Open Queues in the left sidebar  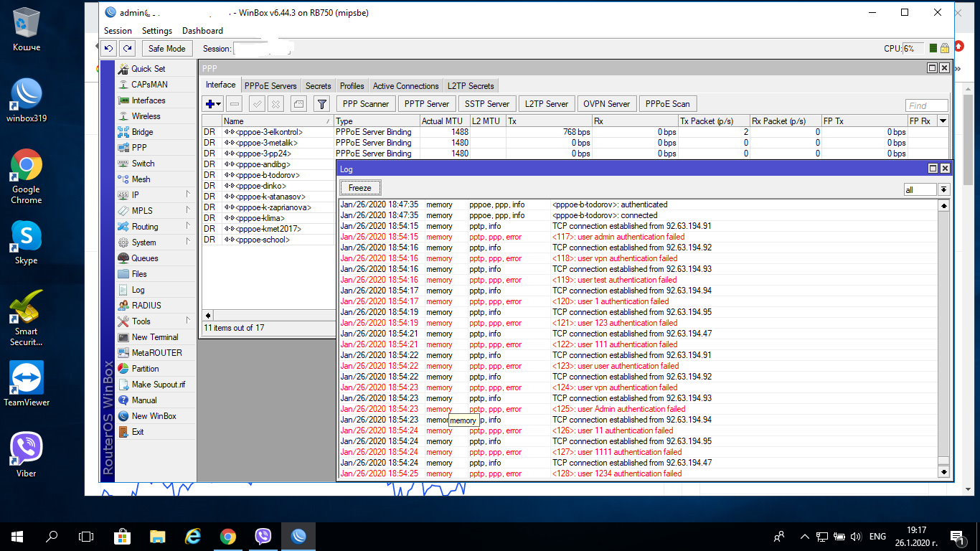click(x=144, y=258)
